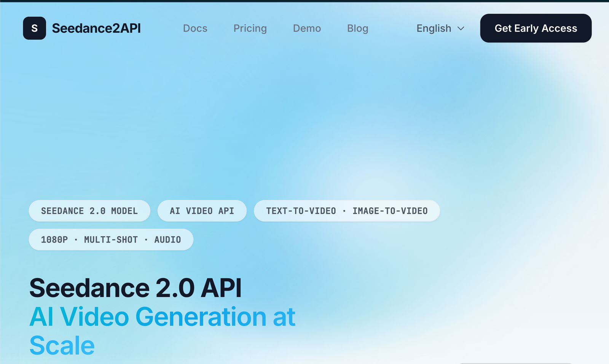
Task: Select the Docs link in the header
Action: click(x=195, y=28)
